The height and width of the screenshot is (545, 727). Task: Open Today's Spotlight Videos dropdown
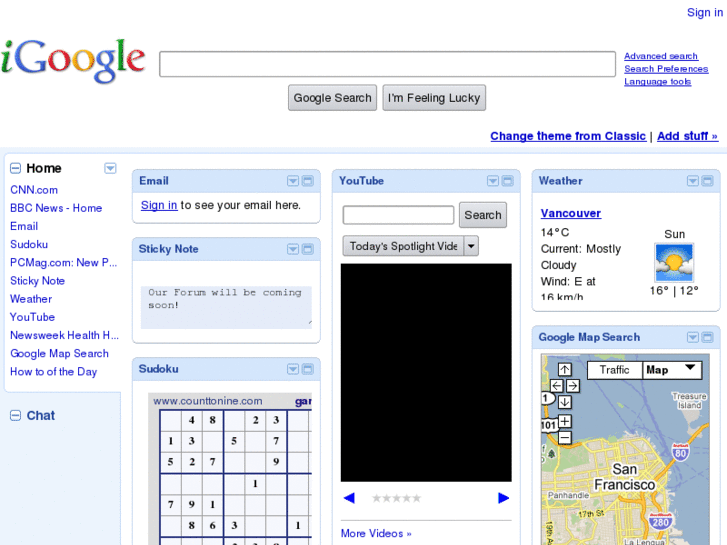point(411,246)
